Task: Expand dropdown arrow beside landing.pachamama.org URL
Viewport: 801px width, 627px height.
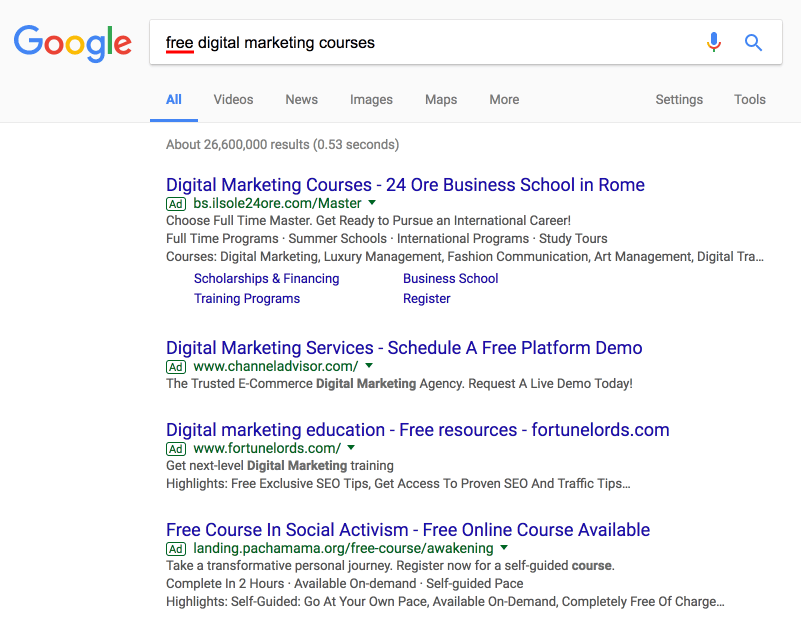Action: 504,548
